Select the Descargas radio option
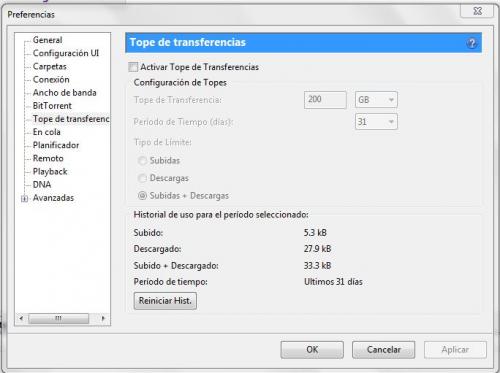 click(x=142, y=178)
